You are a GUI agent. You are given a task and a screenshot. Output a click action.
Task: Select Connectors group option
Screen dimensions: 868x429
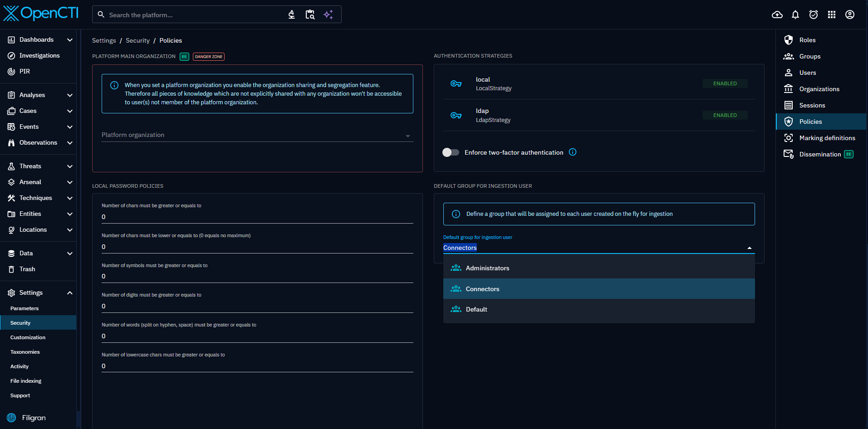[599, 289]
